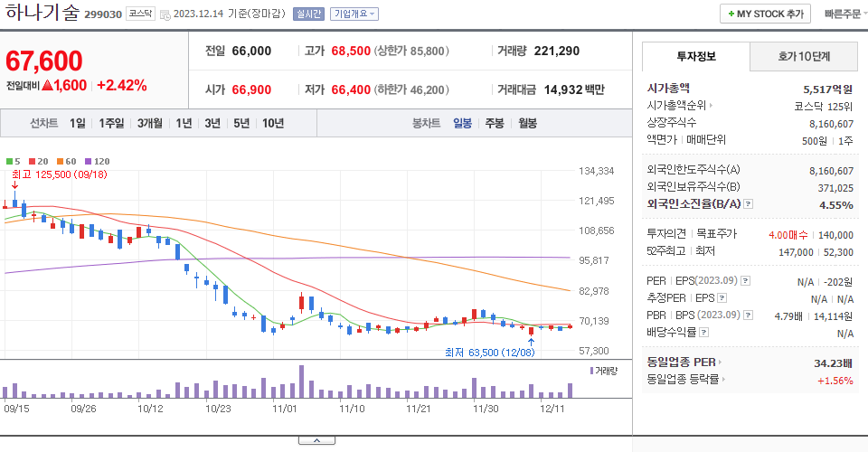Screen dimensions: 868x452
Task: Click the purple 120-day moving average legend
Action: click(x=98, y=162)
